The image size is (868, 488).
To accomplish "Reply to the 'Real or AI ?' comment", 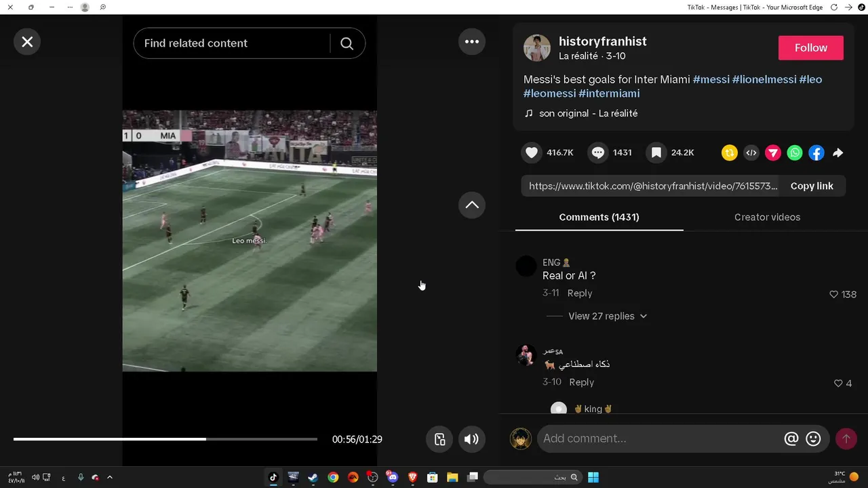I will (580, 293).
